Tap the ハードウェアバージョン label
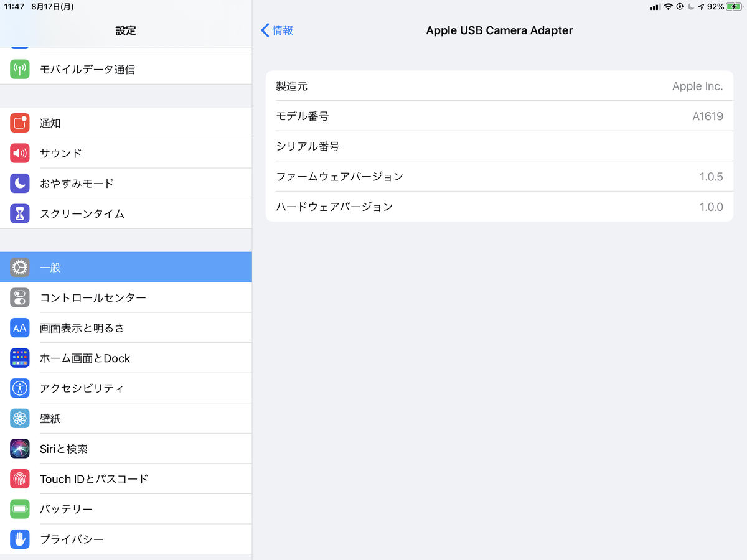Screen dimensions: 747x560 tap(335, 207)
